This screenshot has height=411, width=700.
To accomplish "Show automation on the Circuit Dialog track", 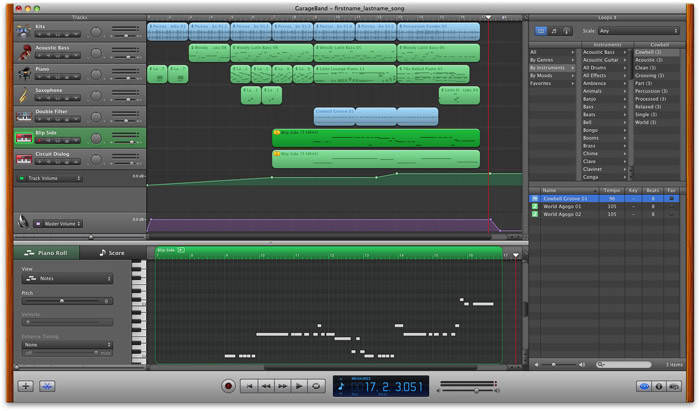I will (76, 162).
